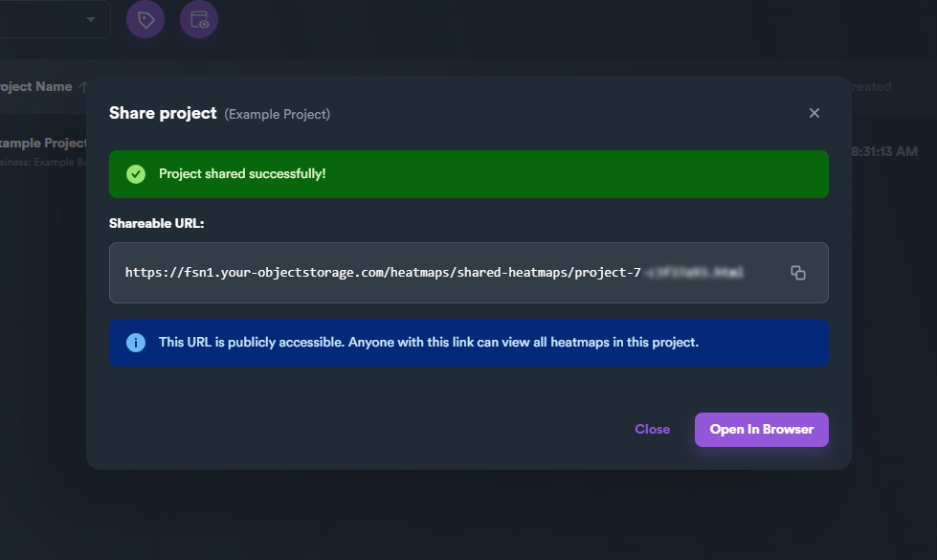Copy the shareable URL with copy icon
The image size is (937, 560).
(x=797, y=273)
